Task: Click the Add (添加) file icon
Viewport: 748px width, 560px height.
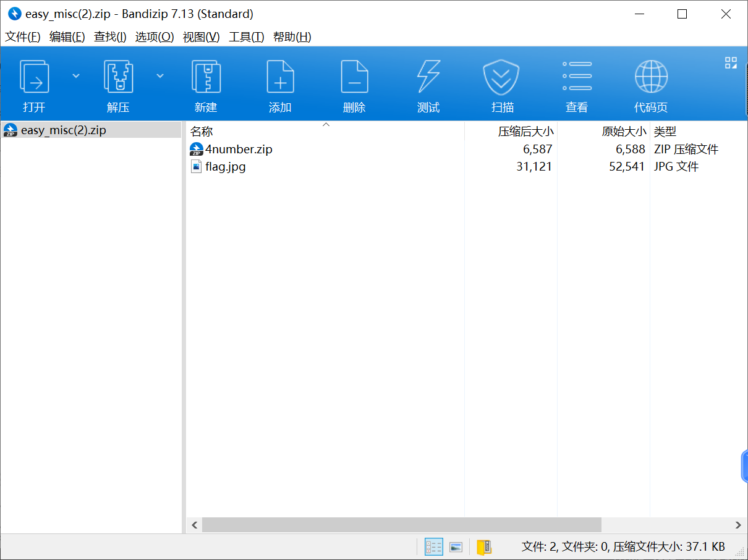Action: click(x=280, y=77)
